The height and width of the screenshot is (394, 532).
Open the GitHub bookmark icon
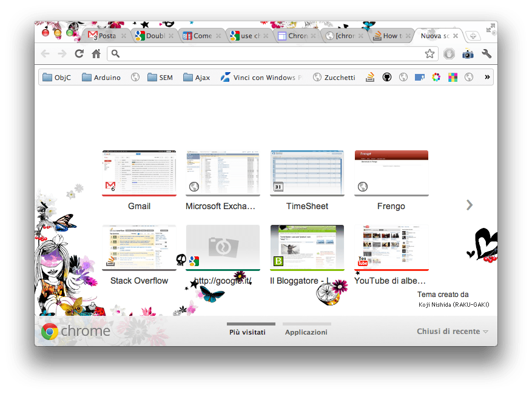[x=386, y=78]
